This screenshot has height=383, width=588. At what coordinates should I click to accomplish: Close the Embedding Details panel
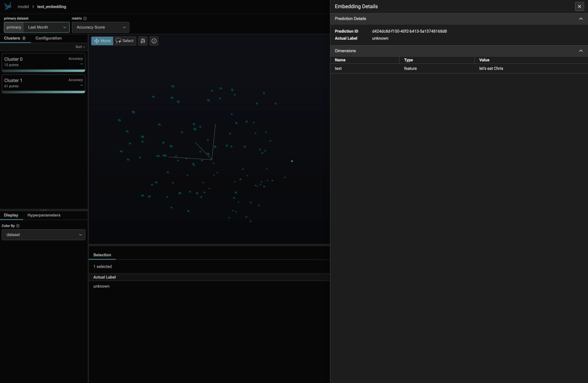tap(579, 7)
